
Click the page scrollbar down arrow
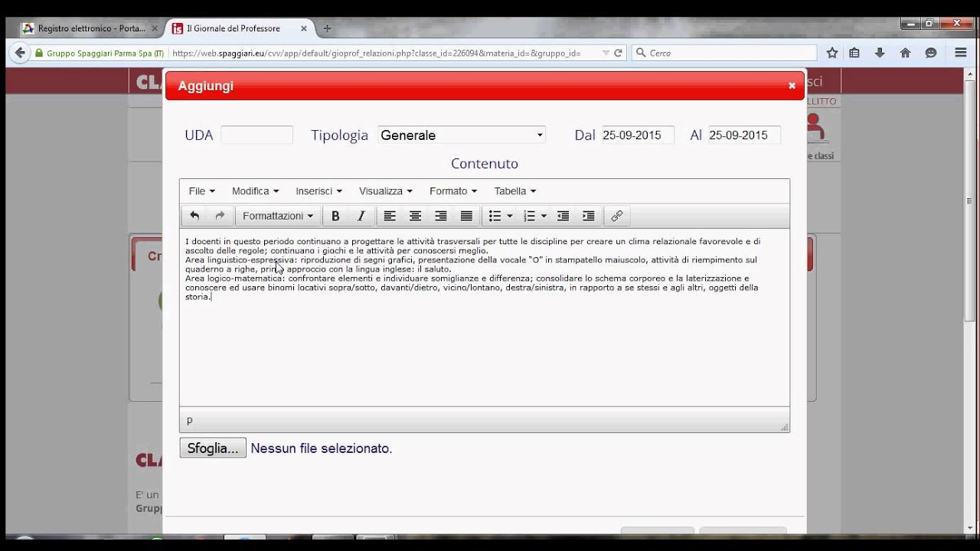coord(972,528)
